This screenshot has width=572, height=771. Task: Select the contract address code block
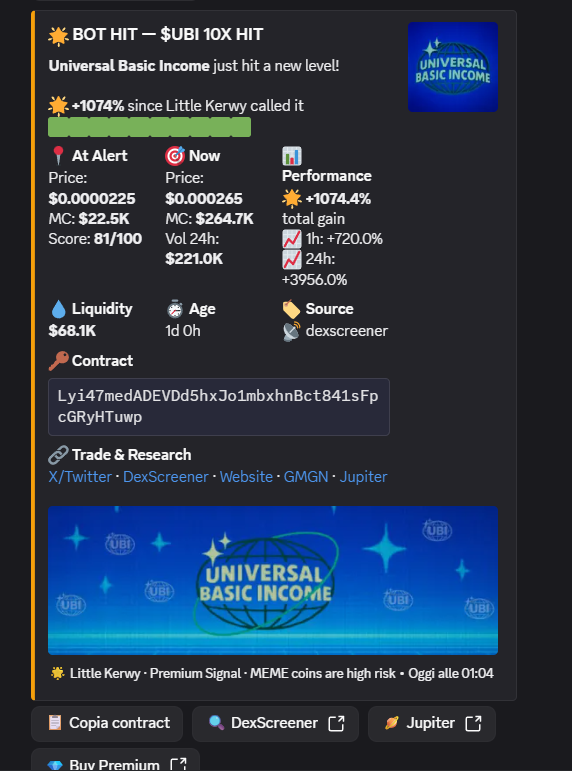point(219,407)
